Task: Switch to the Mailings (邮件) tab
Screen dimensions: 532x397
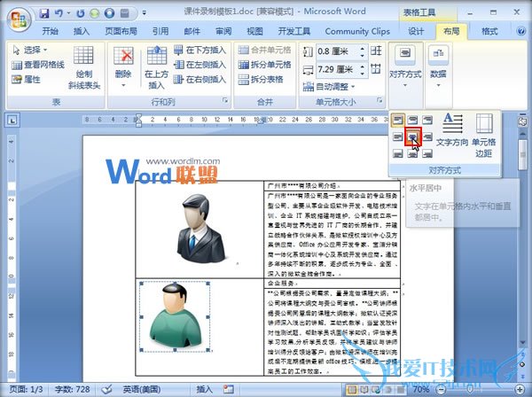Action: point(192,32)
